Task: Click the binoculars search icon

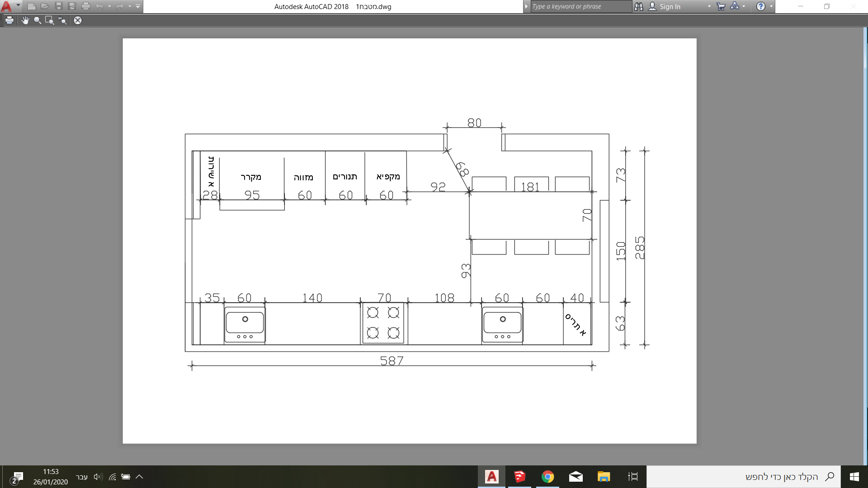Action: pyautogui.click(x=638, y=6)
